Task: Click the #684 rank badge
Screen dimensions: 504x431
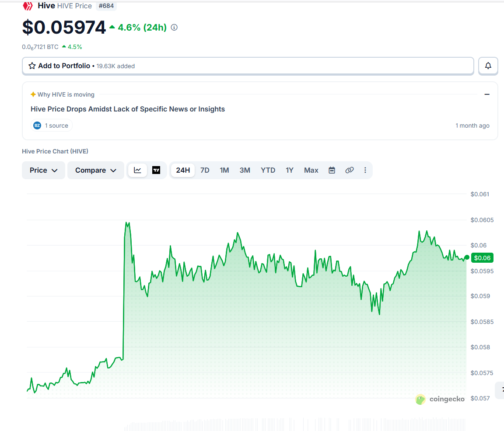Action: coord(106,6)
